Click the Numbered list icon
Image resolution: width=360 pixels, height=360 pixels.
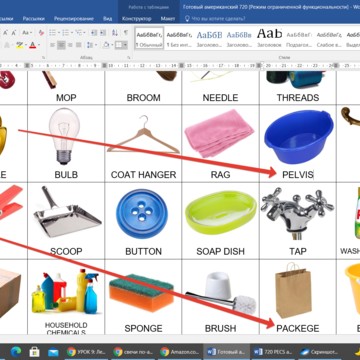[x=67, y=33]
